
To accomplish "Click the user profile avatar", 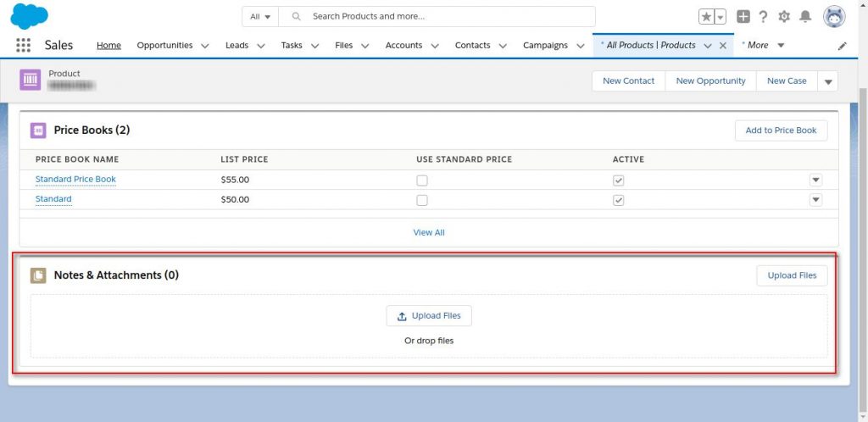I will click(x=834, y=17).
